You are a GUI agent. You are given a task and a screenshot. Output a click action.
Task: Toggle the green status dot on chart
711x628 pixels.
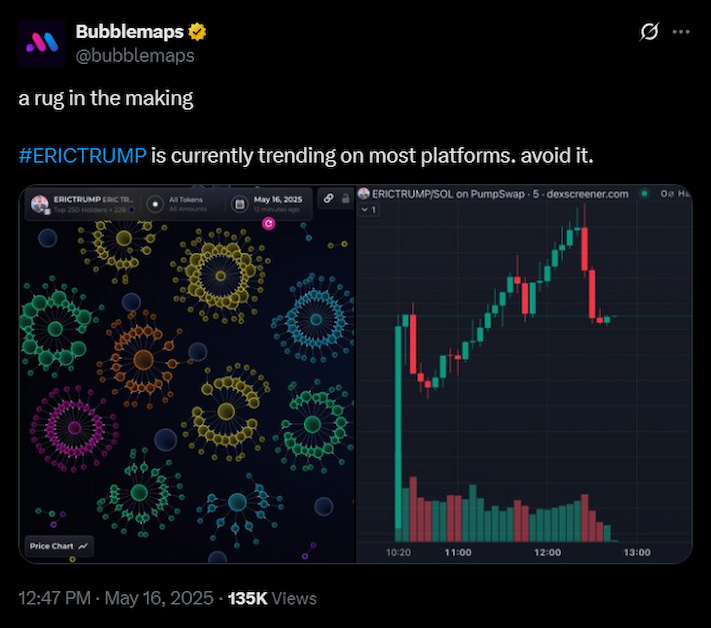click(x=644, y=194)
